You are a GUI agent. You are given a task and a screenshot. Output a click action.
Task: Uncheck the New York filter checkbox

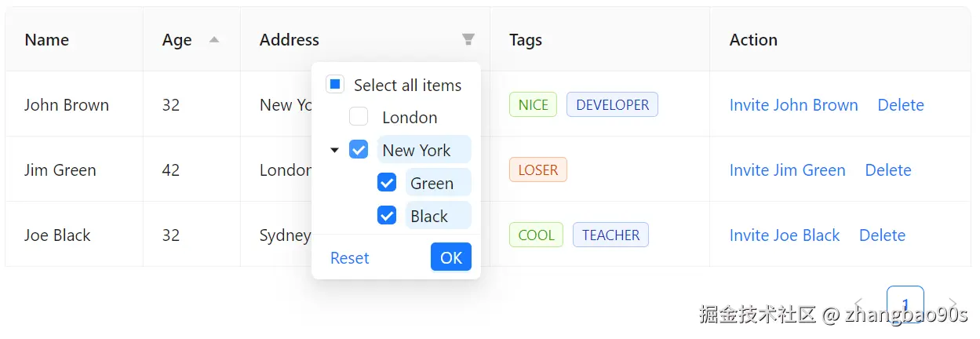coord(359,150)
